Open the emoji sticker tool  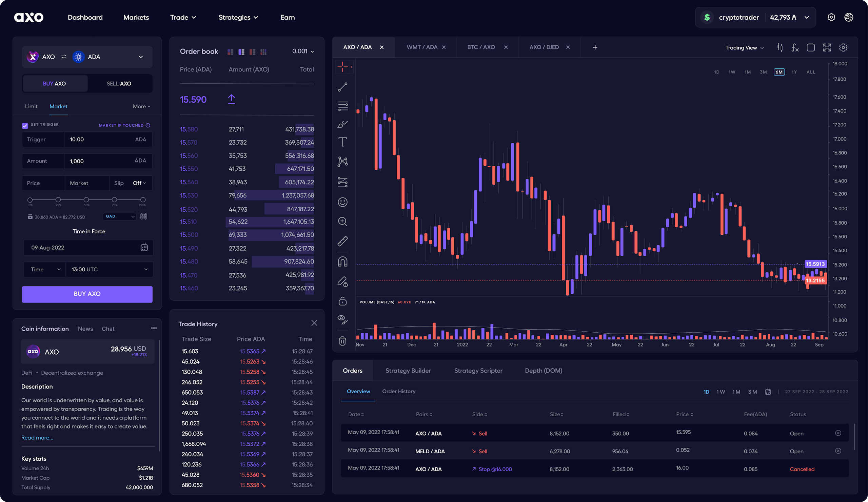342,202
